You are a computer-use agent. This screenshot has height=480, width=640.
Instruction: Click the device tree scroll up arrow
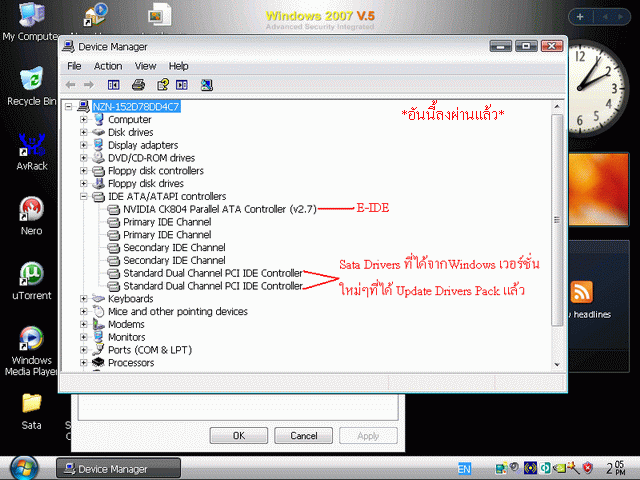[x=557, y=107]
